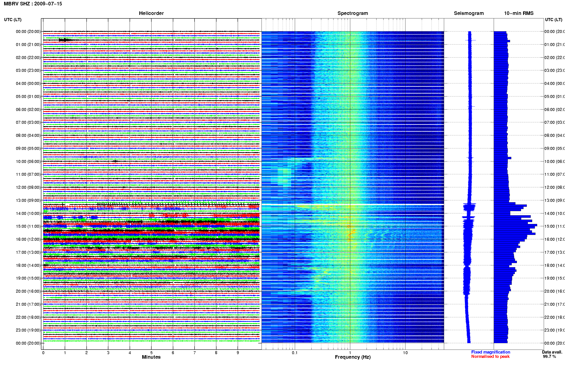Click left time label 01:00 (21:00)
This screenshot has height=368, width=588.
28,44
